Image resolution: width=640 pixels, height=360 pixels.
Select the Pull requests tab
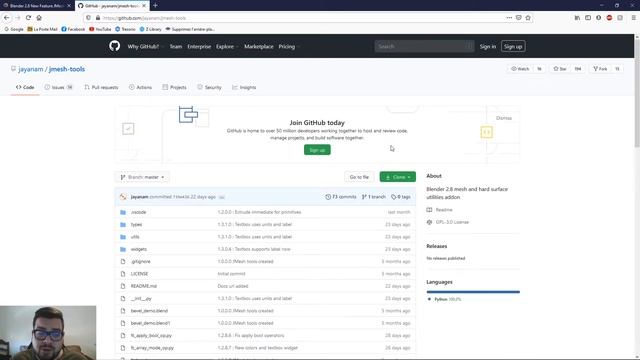coord(101,87)
